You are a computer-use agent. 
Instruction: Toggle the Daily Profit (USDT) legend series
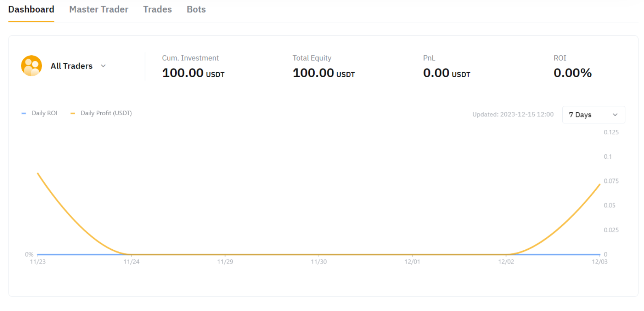(106, 113)
